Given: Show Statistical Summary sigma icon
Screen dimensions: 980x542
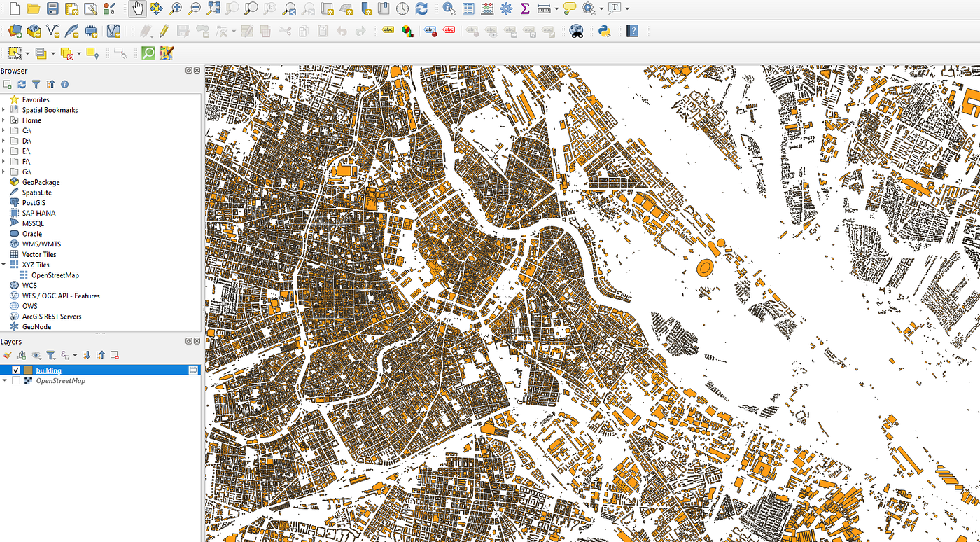Looking at the screenshot, I should 524,8.
